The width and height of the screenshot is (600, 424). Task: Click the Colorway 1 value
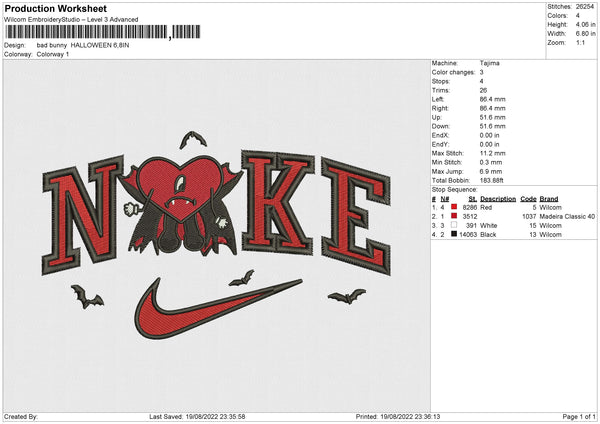tap(53, 54)
